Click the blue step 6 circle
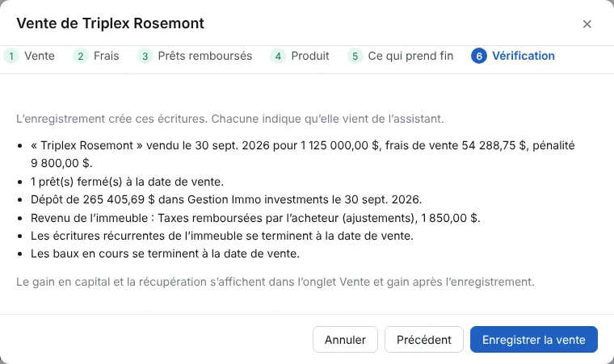This screenshot has height=364, width=614. [x=479, y=56]
